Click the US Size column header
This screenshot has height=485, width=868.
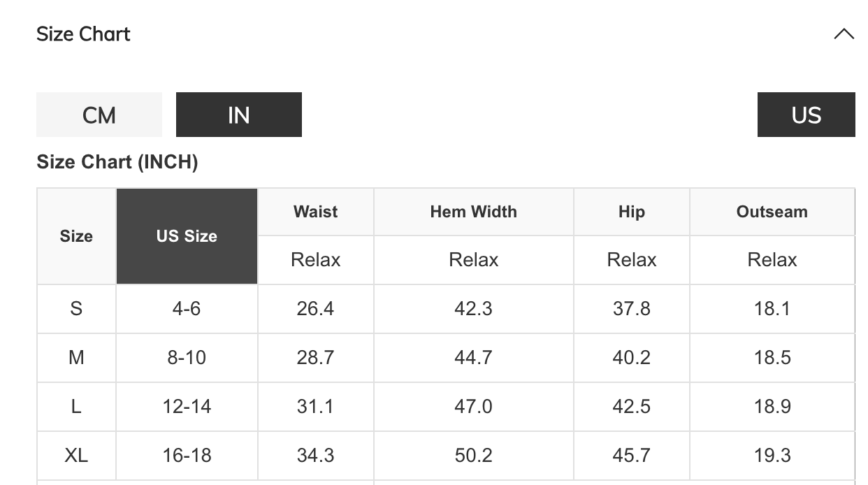coord(187,236)
